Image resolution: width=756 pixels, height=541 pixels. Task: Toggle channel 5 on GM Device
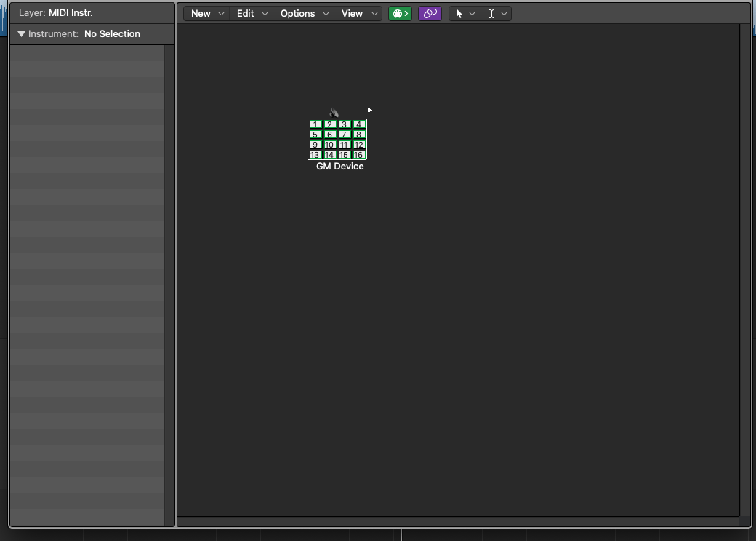coord(315,135)
